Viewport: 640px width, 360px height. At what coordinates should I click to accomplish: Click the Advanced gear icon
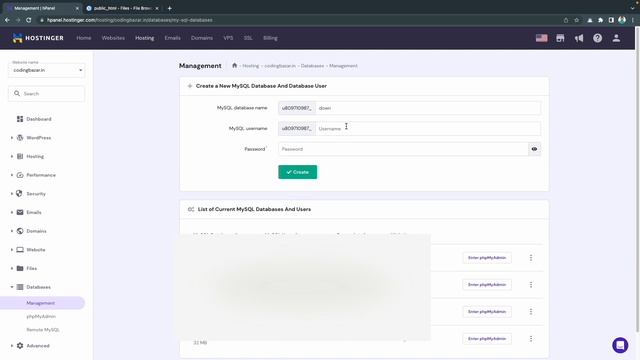[20, 345]
